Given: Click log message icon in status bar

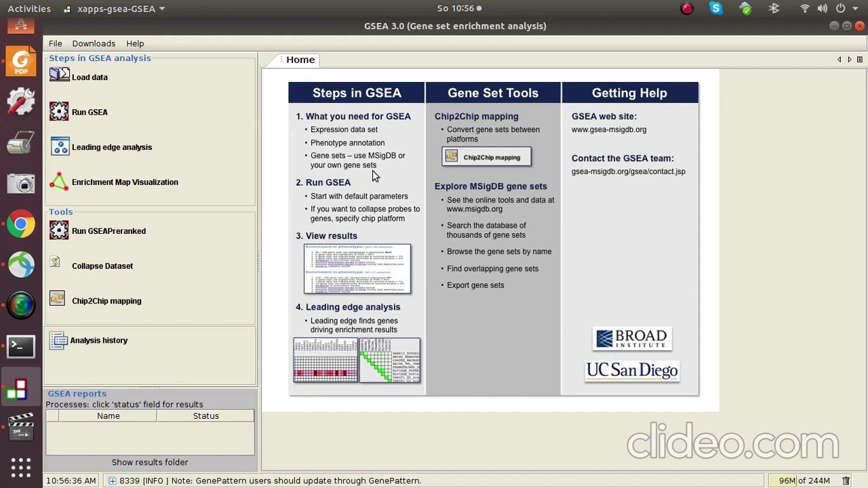Looking at the screenshot, I should click(112, 481).
